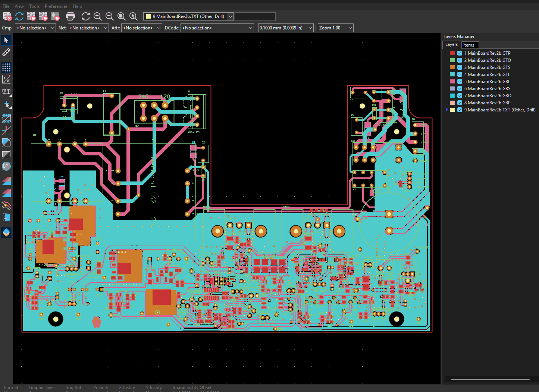
Task: Toggle the grid display dots icon
Action: point(6,67)
